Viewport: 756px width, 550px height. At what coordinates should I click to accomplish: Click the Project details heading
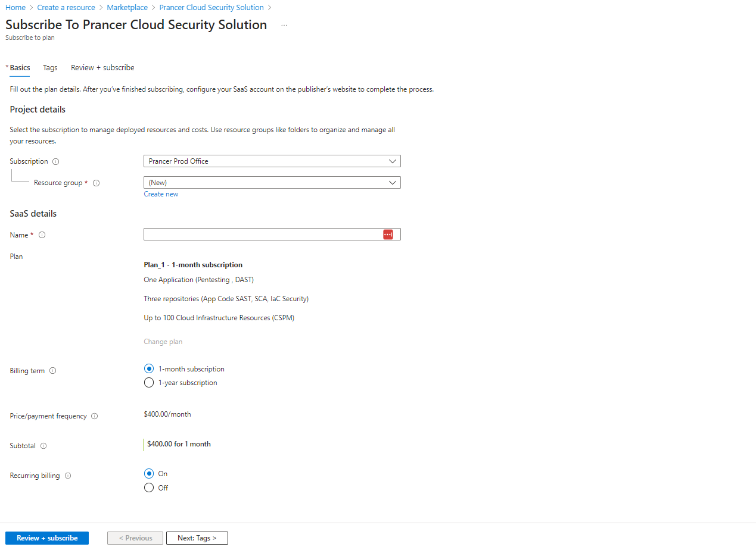(x=38, y=110)
